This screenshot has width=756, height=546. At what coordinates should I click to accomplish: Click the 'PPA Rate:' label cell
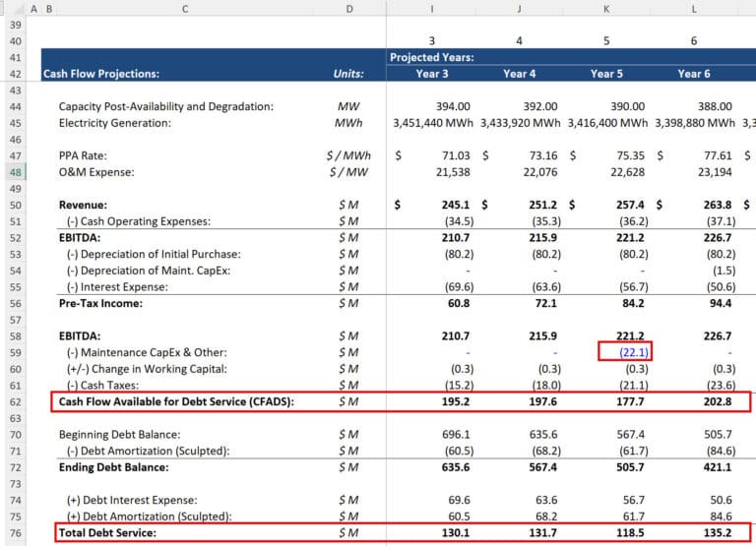tap(83, 155)
